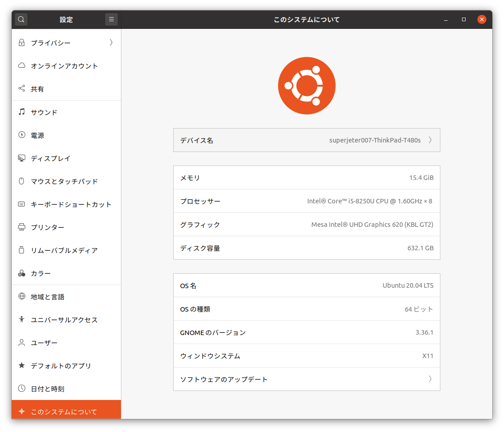This screenshot has width=504, height=432.
Task: Click the person icon beside ユーザー
Action: tap(22, 342)
